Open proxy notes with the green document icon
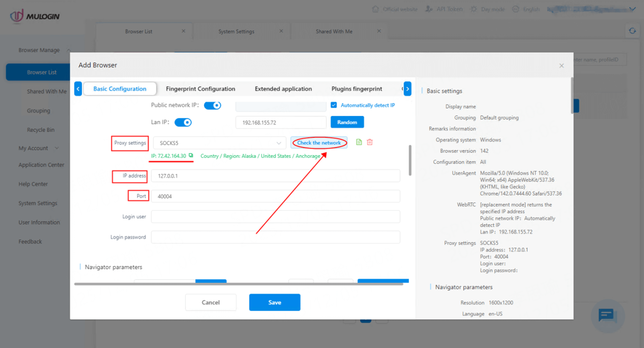Screen dimensions: 644x348 tap(359, 142)
